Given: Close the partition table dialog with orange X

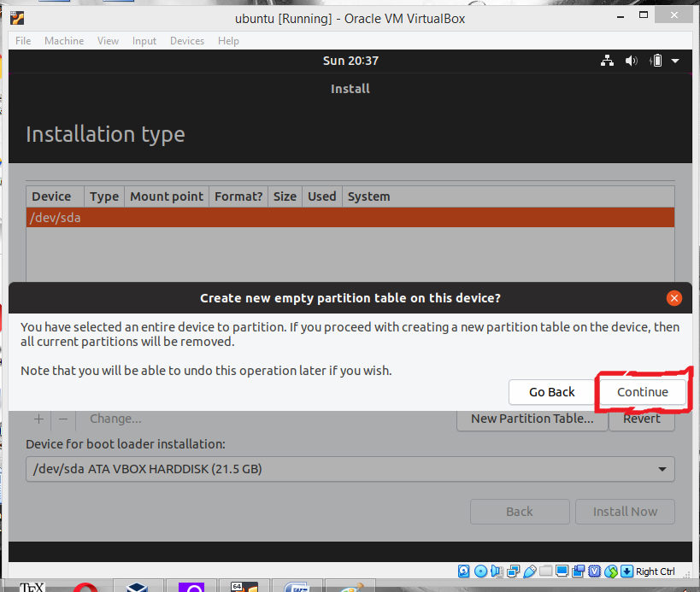Looking at the screenshot, I should 674,298.
